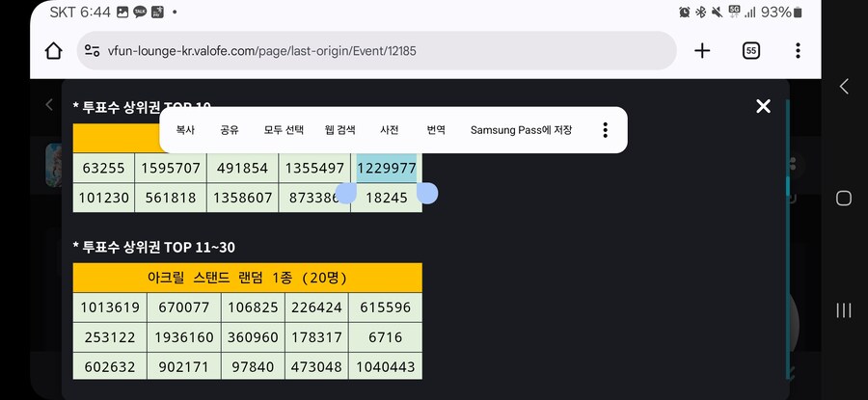The height and width of the screenshot is (400, 868).
Task: Select 복사 in the selection toolbar
Action: coord(185,130)
